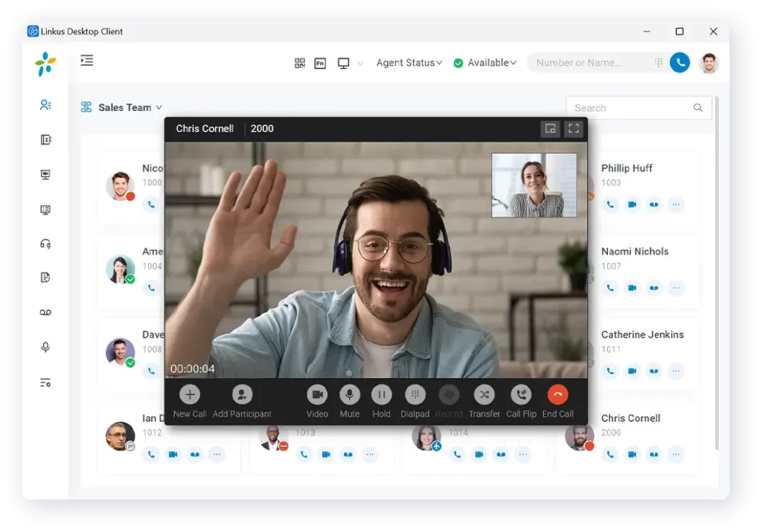762x532 pixels.
Task: Toggle Mute on the microphone
Action: [x=349, y=395]
